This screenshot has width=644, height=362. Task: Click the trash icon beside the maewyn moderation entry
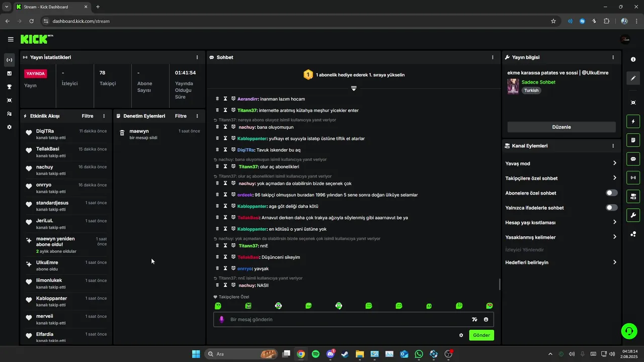122,133
